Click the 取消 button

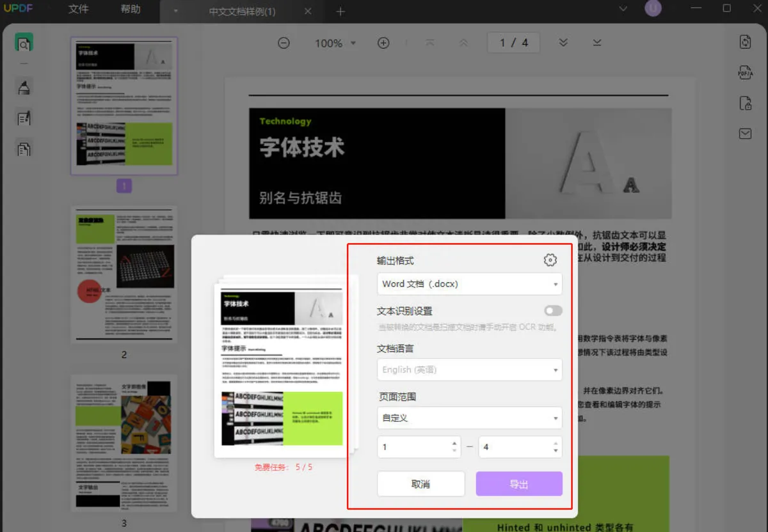click(x=420, y=484)
